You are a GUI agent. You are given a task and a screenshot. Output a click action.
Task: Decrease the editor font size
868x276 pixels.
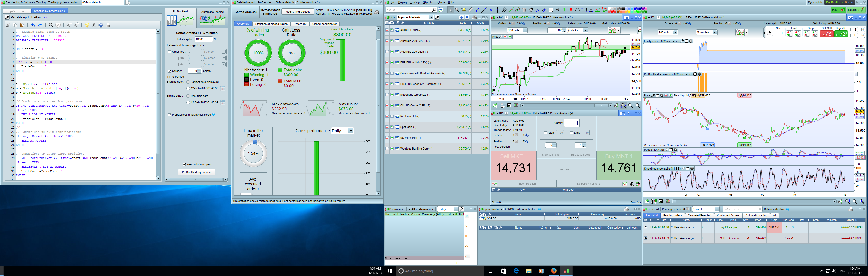coord(69,25)
